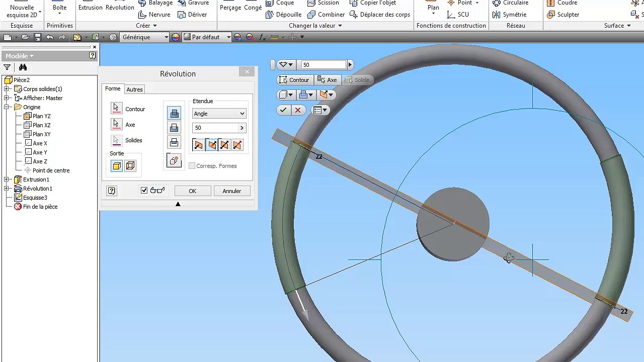
Task: Choose the Axe selector arrow in the dialog
Action: pos(116,124)
